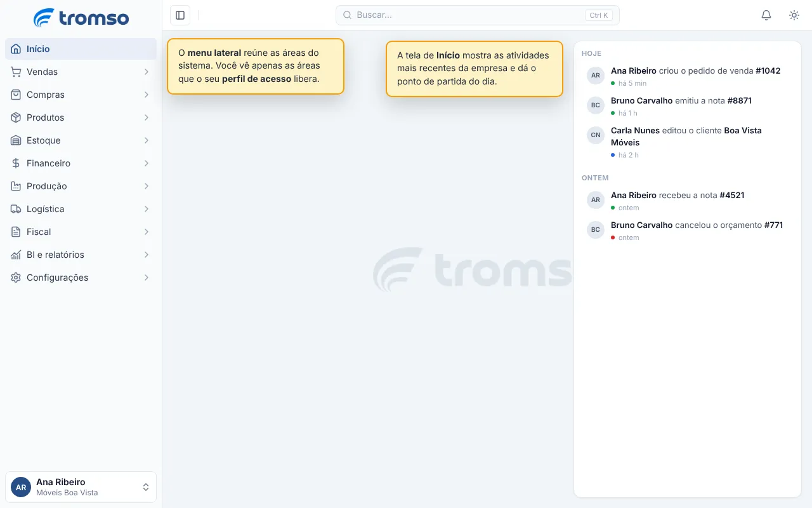Click the Compras bag icon
This screenshot has height=508, width=812.
(x=16, y=95)
